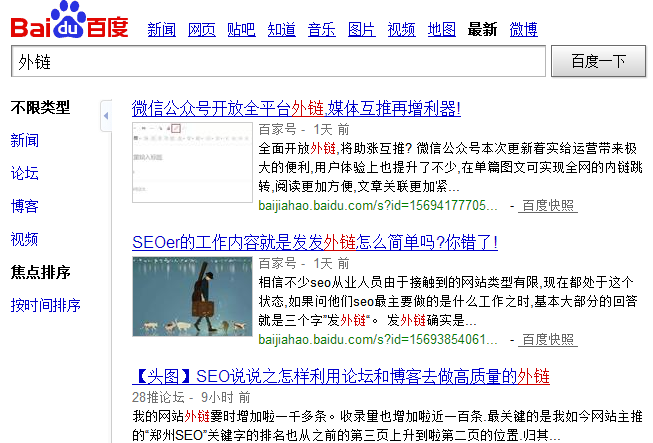The image size is (653, 443).
Task: Open the 微信公众号开放全平台外链 result title
Action: click(x=296, y=108)
